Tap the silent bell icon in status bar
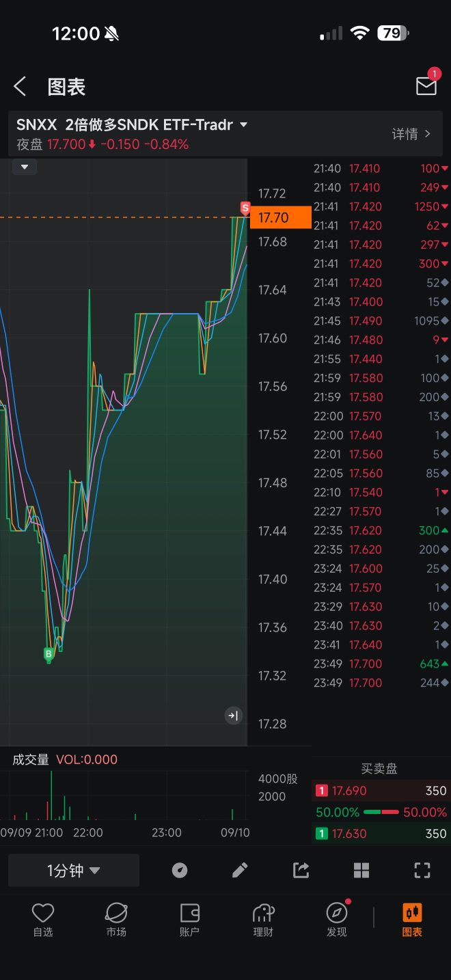 tap(111, 33)
